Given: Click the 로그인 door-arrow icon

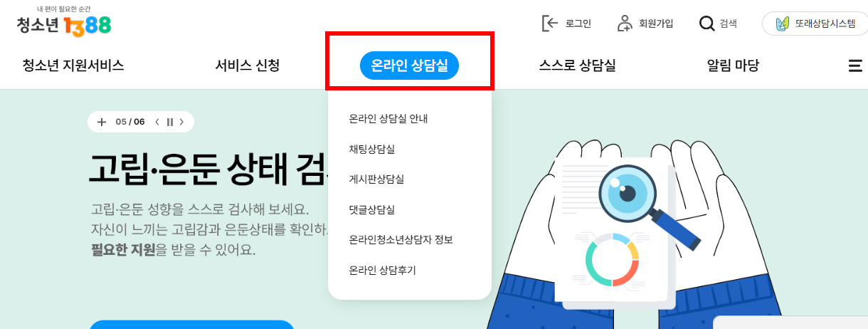Looking at the screenshot, I should [550, 23].
